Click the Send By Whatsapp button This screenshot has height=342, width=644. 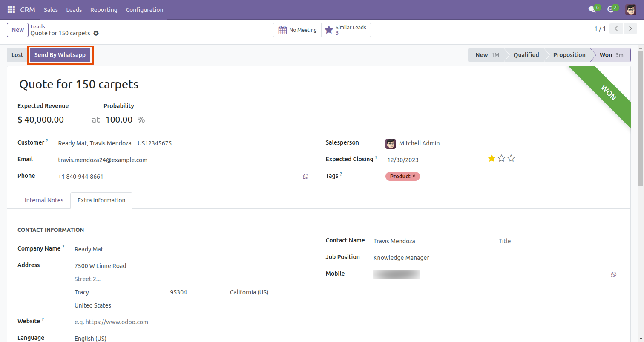(60, 55)
